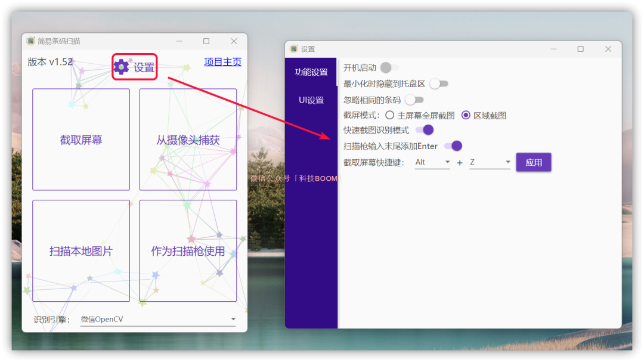Toggle the 忽略相同的条码 switch
This screenshot has width=644, height=362.
pos(414,100)
